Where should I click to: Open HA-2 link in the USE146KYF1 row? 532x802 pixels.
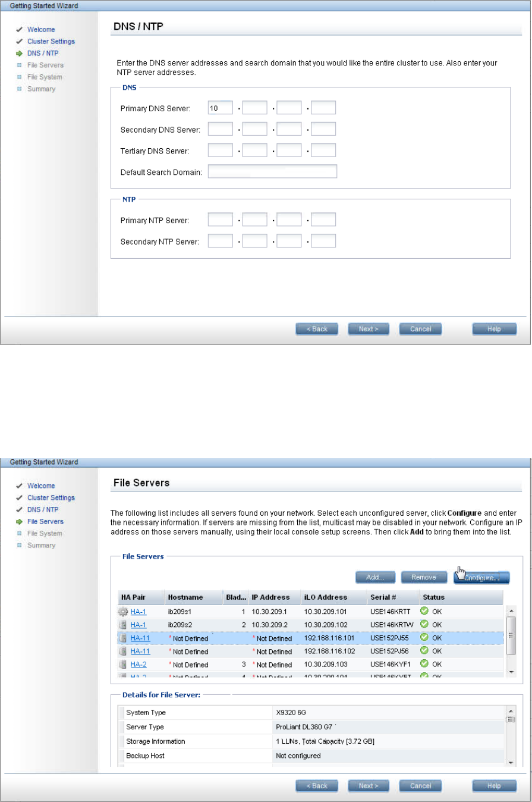pyautogui.click(x=138, y=665)
